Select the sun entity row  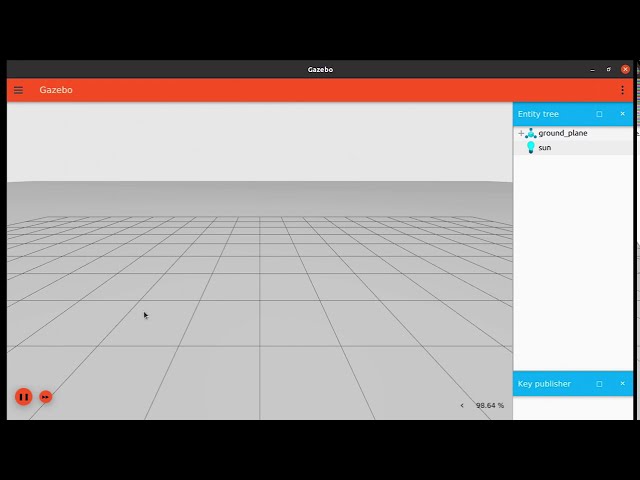click(573, 147)
